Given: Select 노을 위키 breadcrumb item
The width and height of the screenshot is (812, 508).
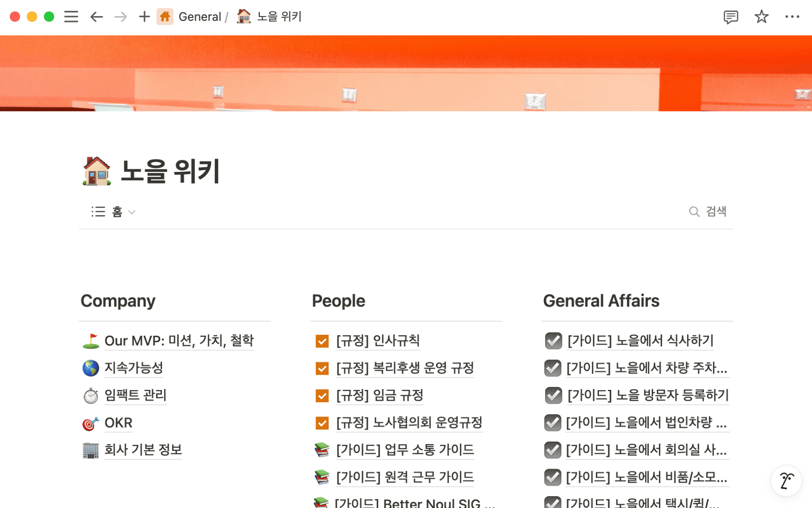Looking at the screenshot, I should coord(279,17).
